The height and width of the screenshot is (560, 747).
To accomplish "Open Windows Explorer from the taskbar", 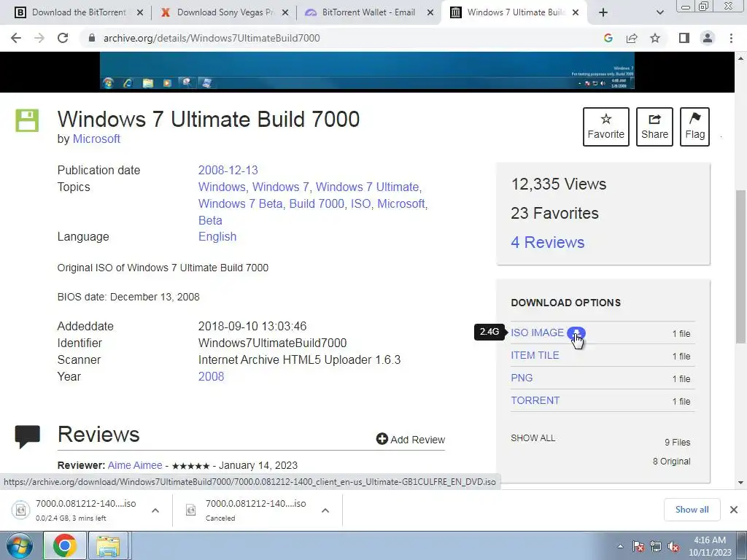I will point(108,545).
